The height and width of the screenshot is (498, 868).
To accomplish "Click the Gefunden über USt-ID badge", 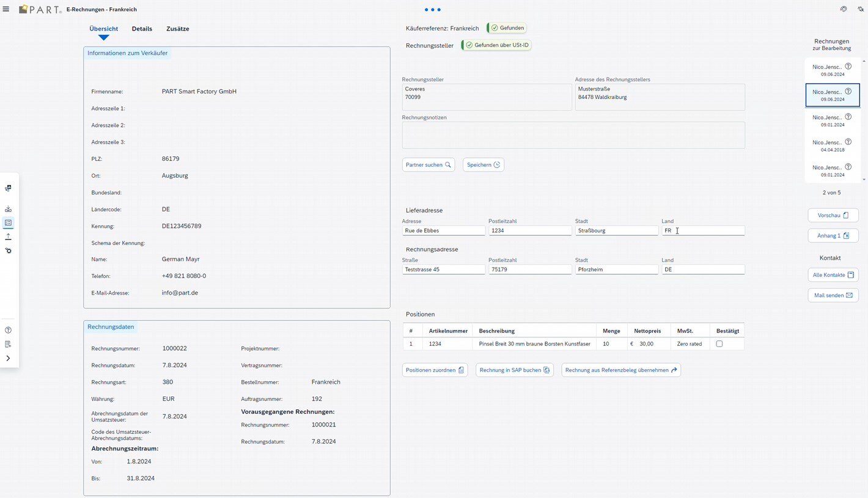I will 497,45.
